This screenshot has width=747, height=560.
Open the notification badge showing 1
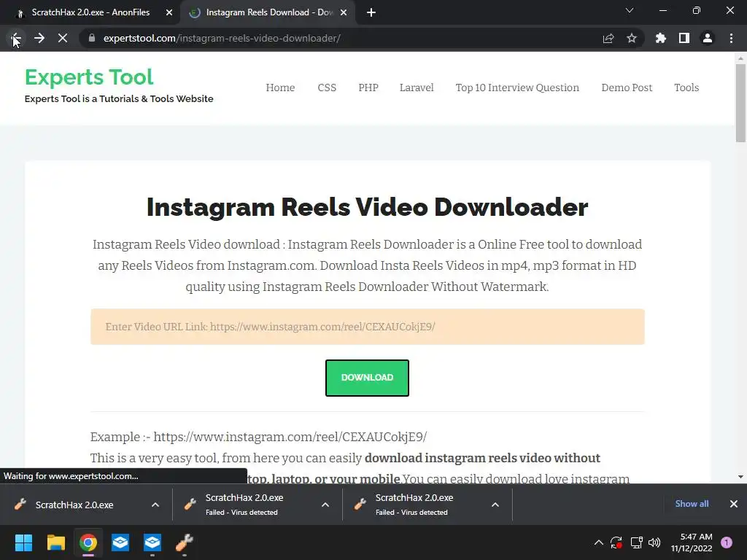tap(727, 542)
